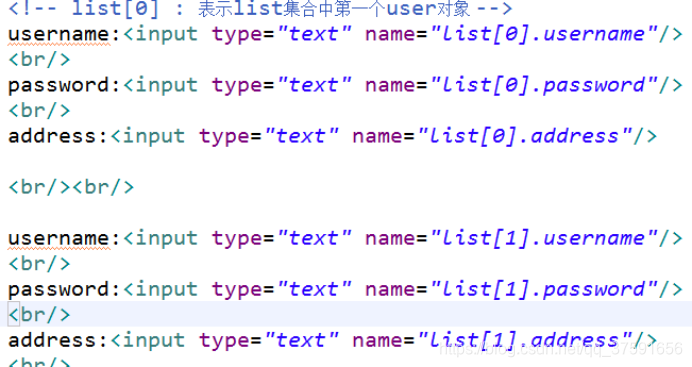Click the type="text" value on the list[0].address line
The width and height of the screenshot is (692, 367).
(301, 136)
